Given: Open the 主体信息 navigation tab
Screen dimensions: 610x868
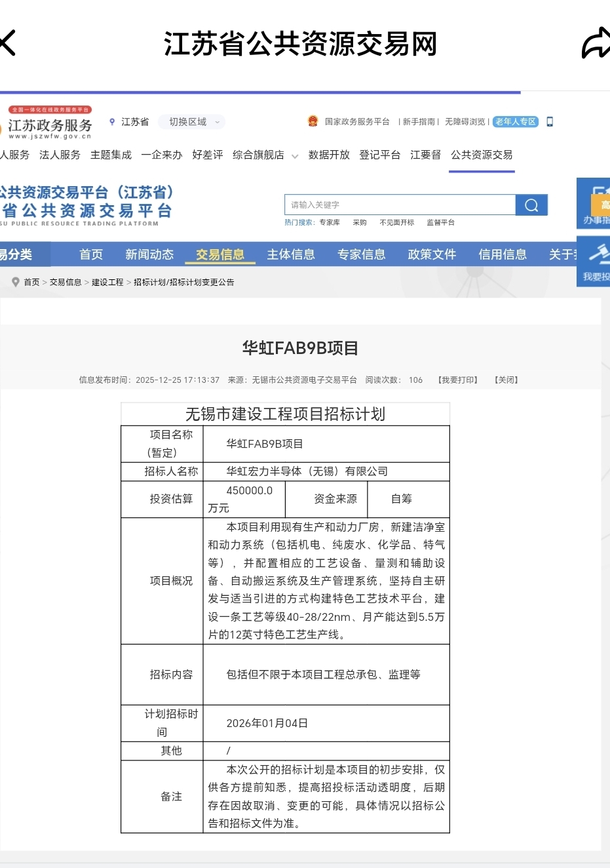Looking at the screenshot, I should click(291, 254).
